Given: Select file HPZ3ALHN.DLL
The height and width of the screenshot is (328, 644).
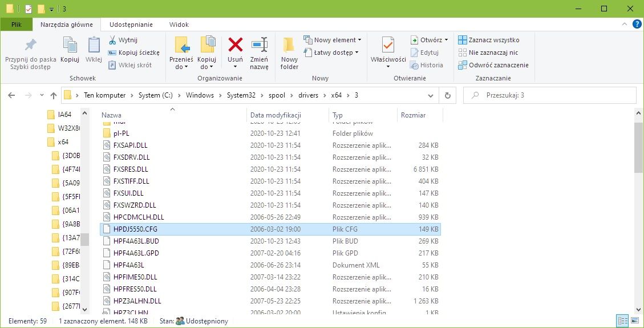Looking at the screenshot, I should click(x=270, y=301).
